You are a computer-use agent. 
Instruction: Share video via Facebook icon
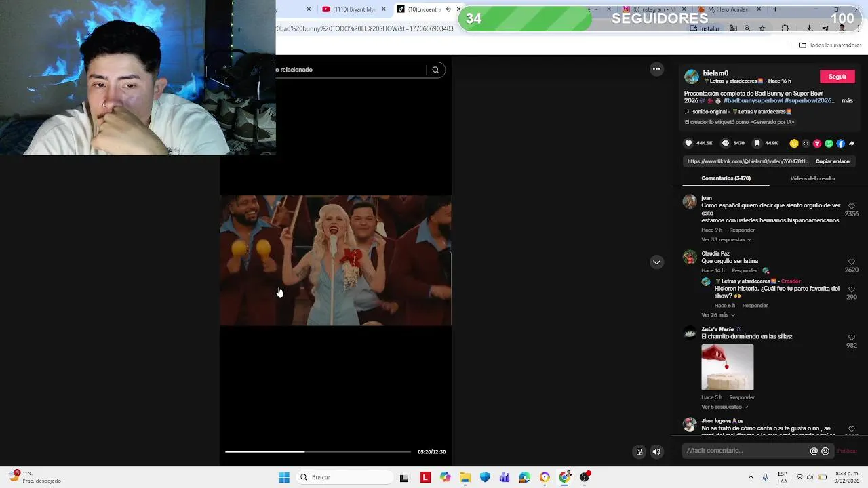click(840, 143)
